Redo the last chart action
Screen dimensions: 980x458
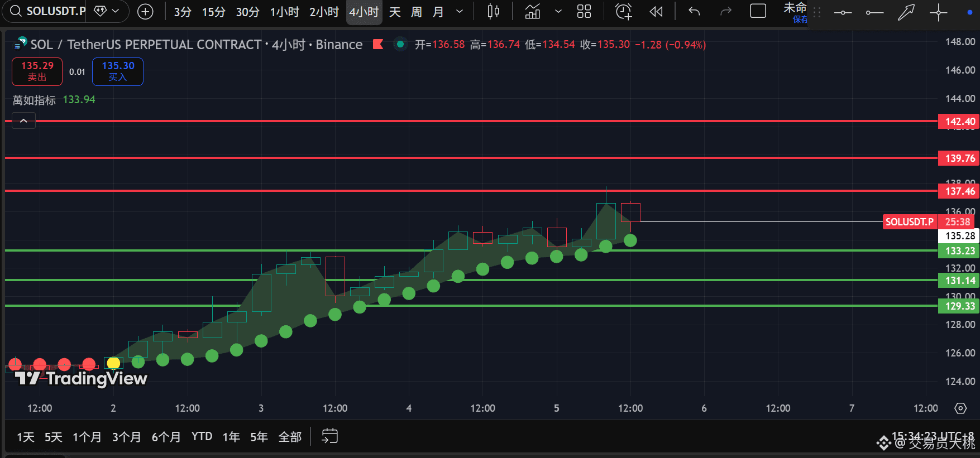726,12
